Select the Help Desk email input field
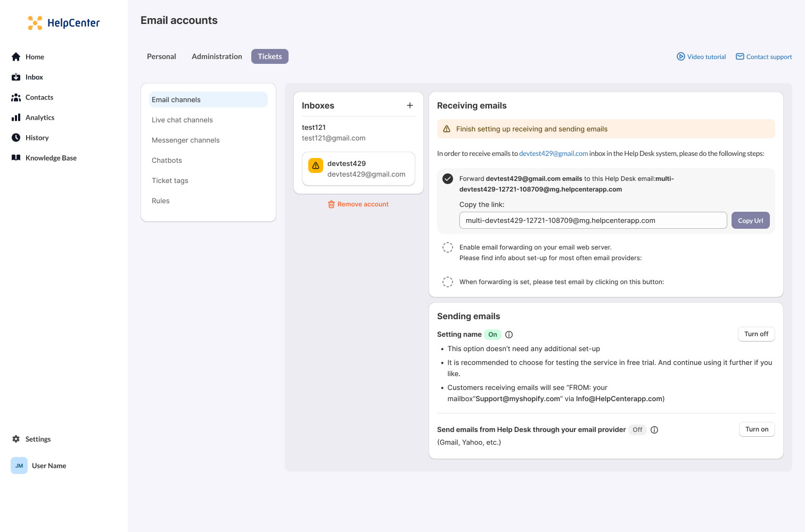 pos(593,220)
